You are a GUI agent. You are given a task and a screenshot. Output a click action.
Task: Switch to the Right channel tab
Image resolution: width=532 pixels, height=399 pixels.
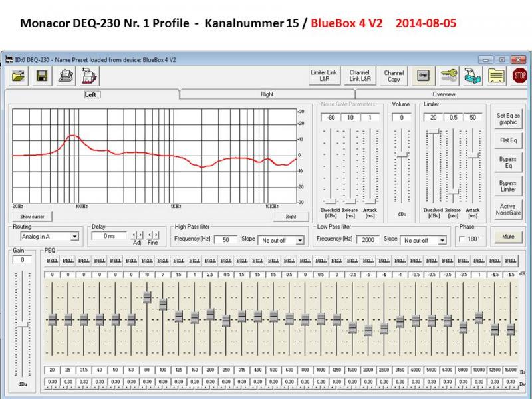[267, 94]
